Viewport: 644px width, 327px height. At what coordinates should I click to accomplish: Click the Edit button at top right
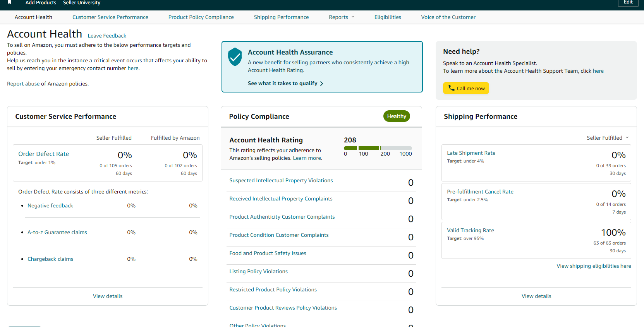[628, 2]
